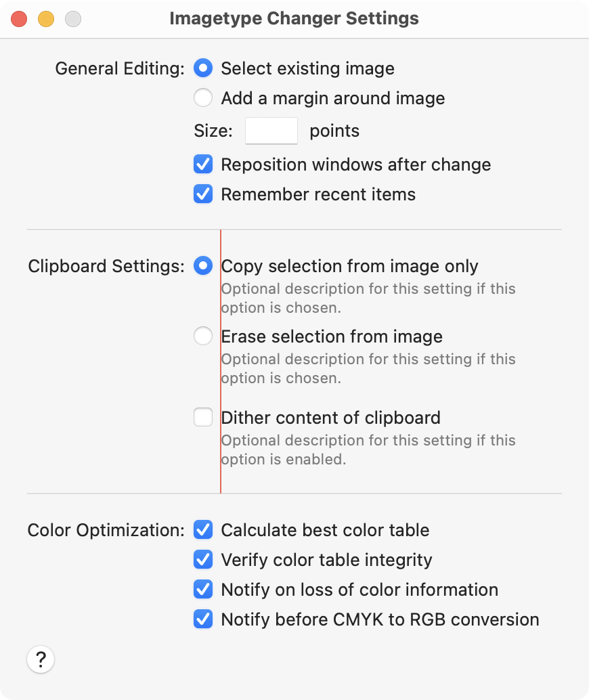The width and height of the screenshot is (589, 700).
Task: Click the Size points input field
Action: pos(271,131)
